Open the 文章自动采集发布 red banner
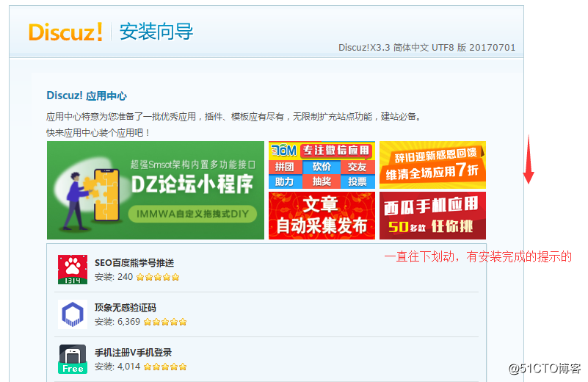Viewport: 588px width, 382px height. [322, 215]
